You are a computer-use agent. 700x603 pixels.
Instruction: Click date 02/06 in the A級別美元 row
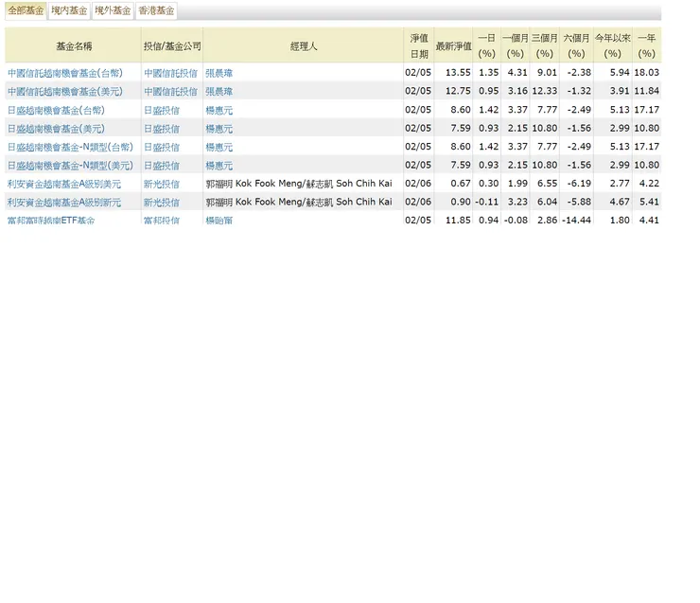[x=418, y=184]
